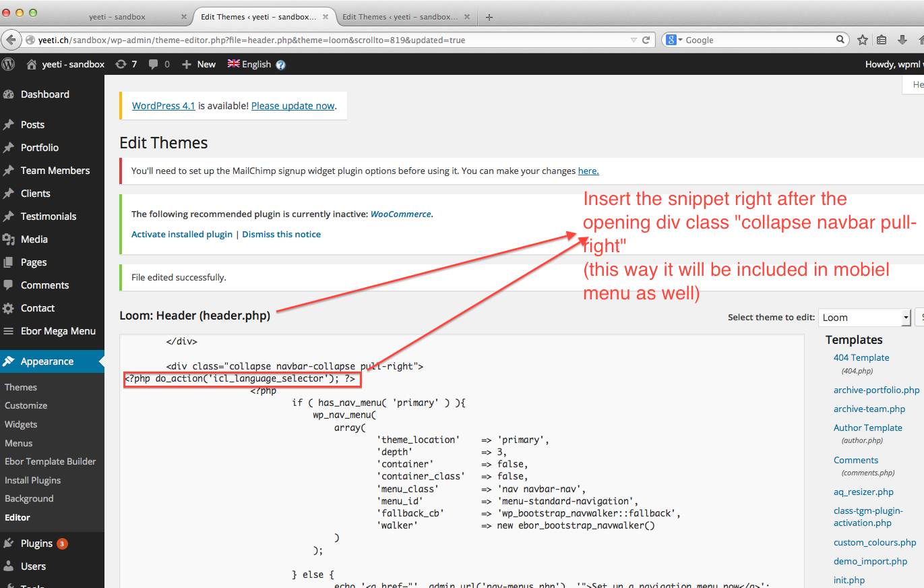This screenshot has width=924, height=588.
Task: Open the WPML help question mark icon
Action: pyautogui.click(x=280, y=65)
